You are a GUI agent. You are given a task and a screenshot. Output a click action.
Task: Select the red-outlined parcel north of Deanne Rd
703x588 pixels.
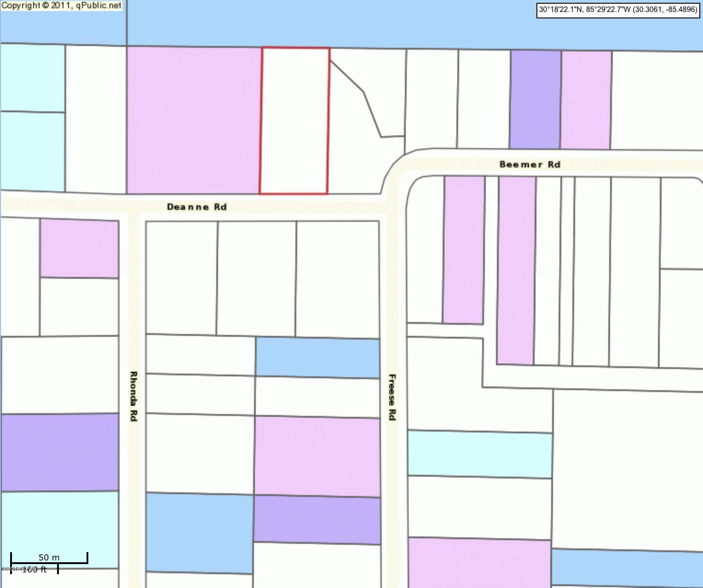[294, 121]
